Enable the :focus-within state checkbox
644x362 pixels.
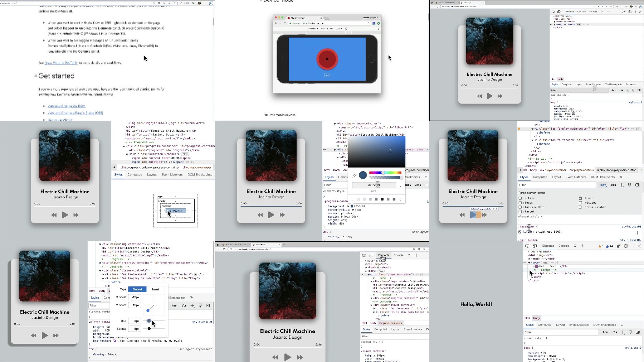click(x=520, y=207)
